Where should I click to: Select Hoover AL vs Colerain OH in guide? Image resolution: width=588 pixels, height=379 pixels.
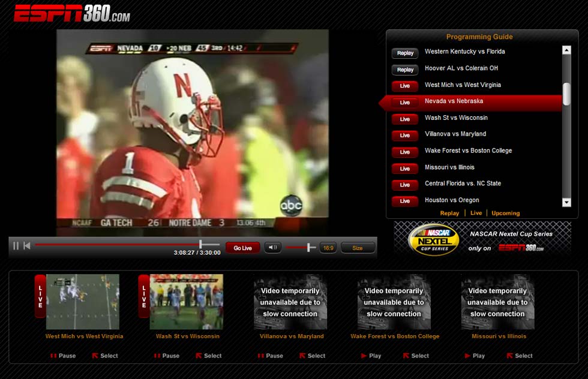(461, 68)
